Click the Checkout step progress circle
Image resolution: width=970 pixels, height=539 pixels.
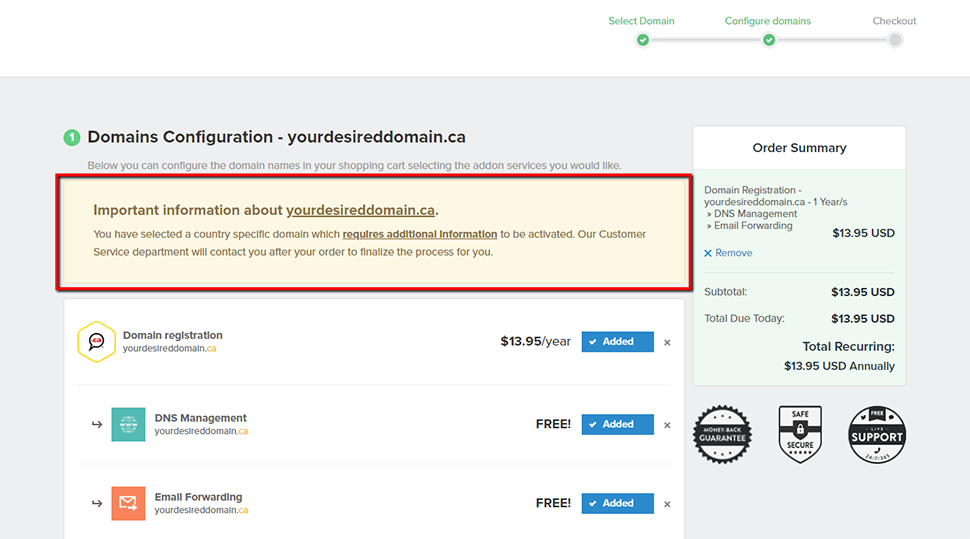[895, 40]
